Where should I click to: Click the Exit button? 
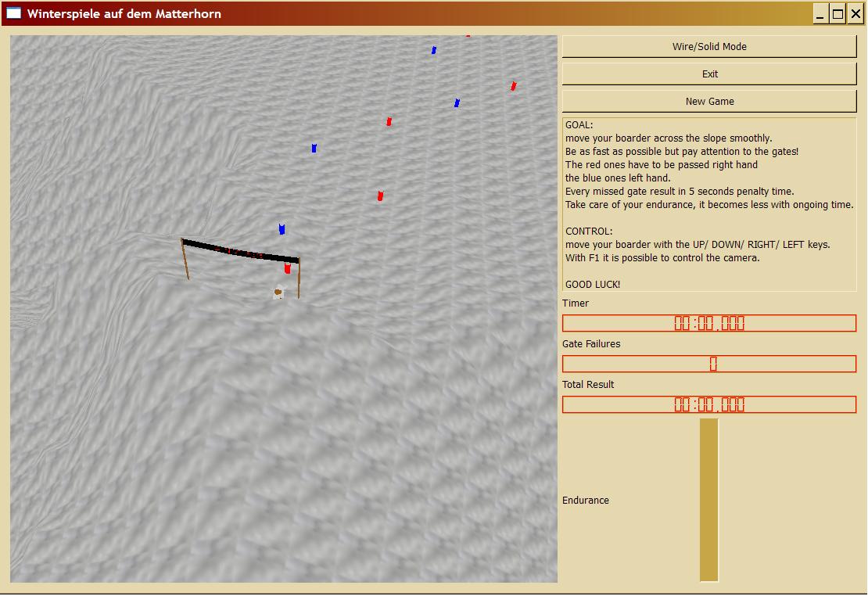(x=709, y=74)
